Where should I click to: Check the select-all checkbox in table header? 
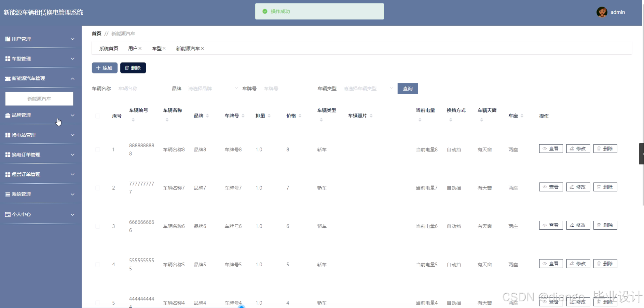point(97,116)
